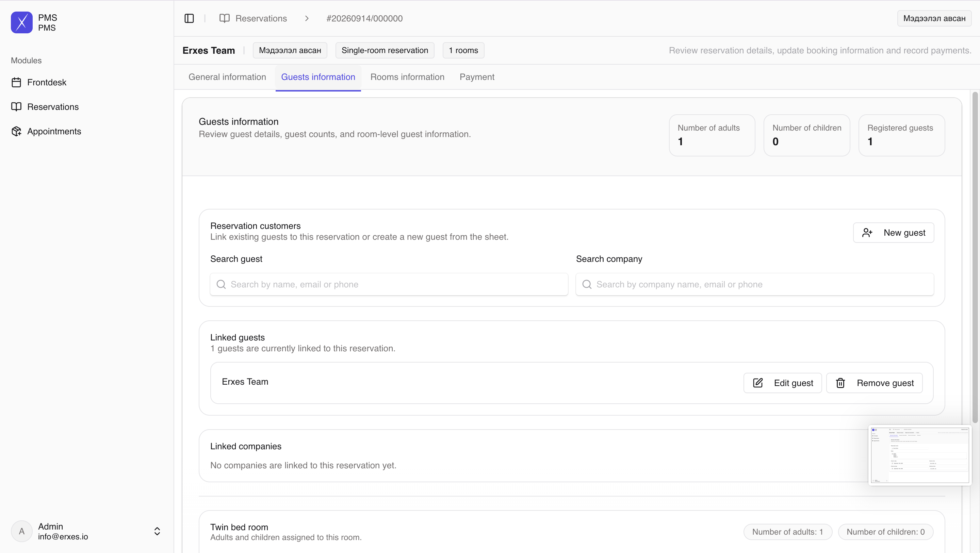This screenshot has width=980, height=553.
Task: Click the Frontdesk calendar icon
Action: (x=16, y=82)
